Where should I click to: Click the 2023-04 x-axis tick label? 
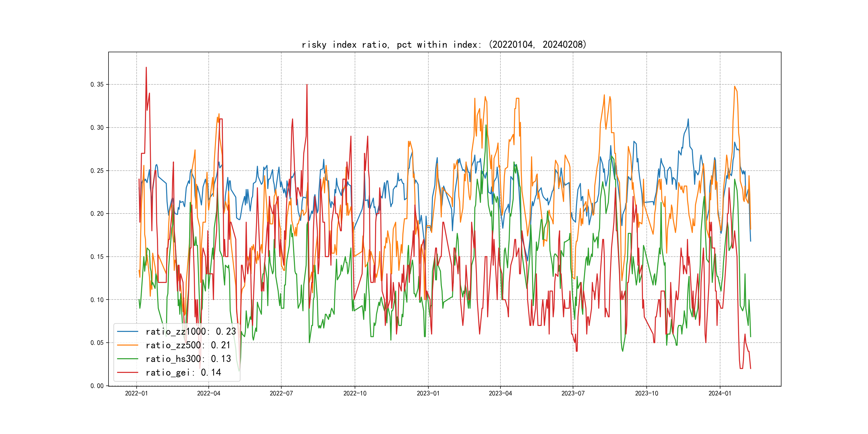[500, 393]
